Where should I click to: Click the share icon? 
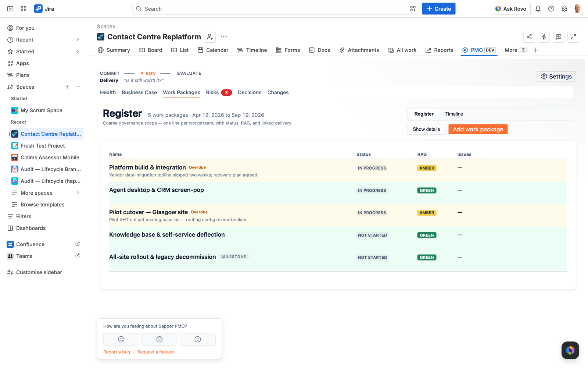tap(529, 37)
